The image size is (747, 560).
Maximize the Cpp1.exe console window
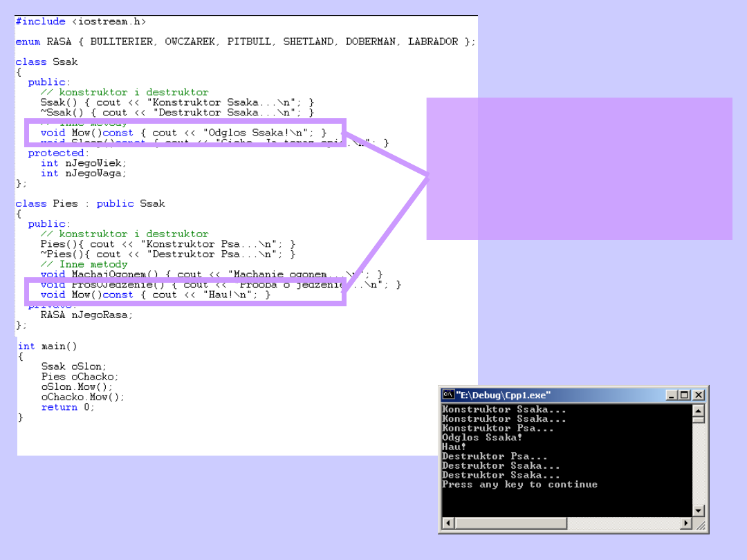tap(684, 395)
